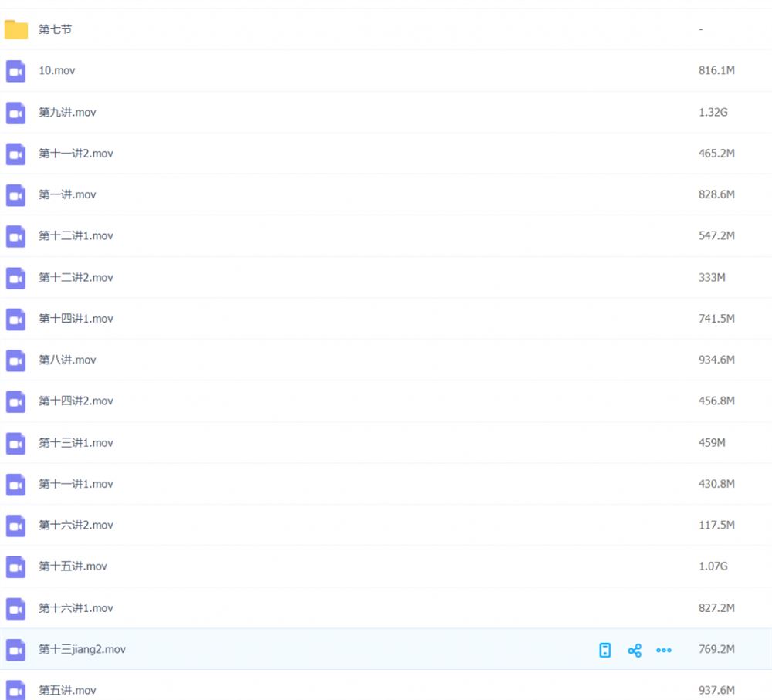
Task: Click the video icon beside 第八讲.mov
Action: click(15, 361)
